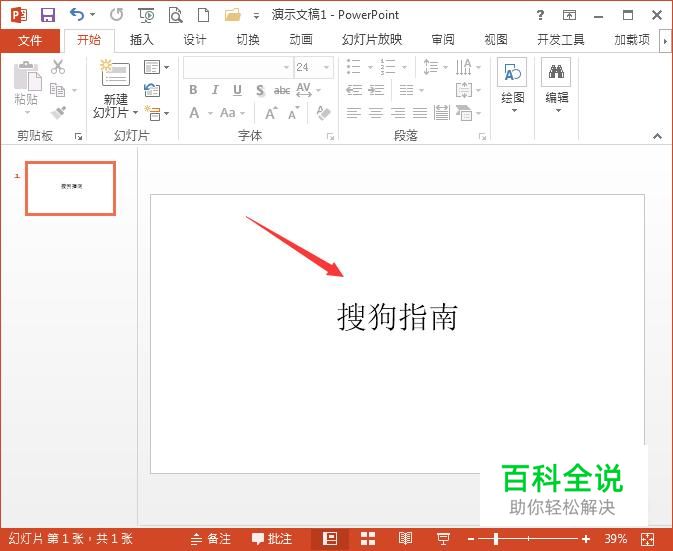The image size is (673, 551).
Task: Create a new blank document from quick access toolbar
Action: pos(203,15)
